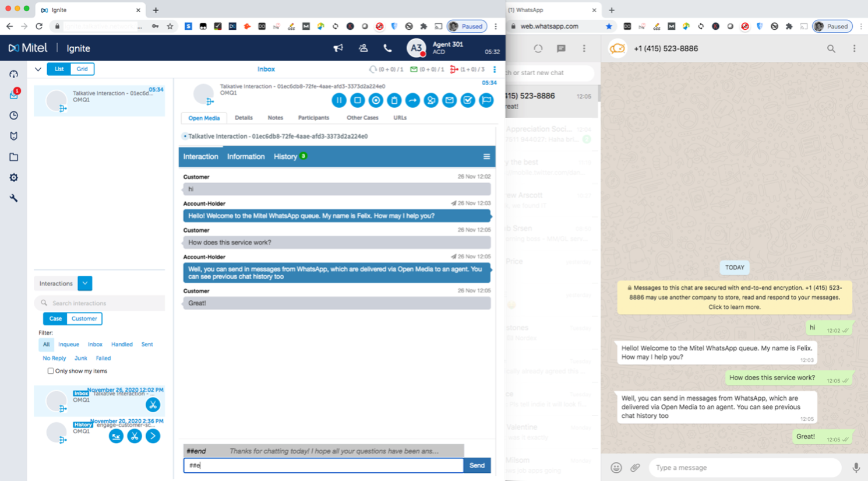The height and width of the screenshot is (481, 868).
Task: Click the pause (hold) interaction button
Action: [x=339, y=100]
